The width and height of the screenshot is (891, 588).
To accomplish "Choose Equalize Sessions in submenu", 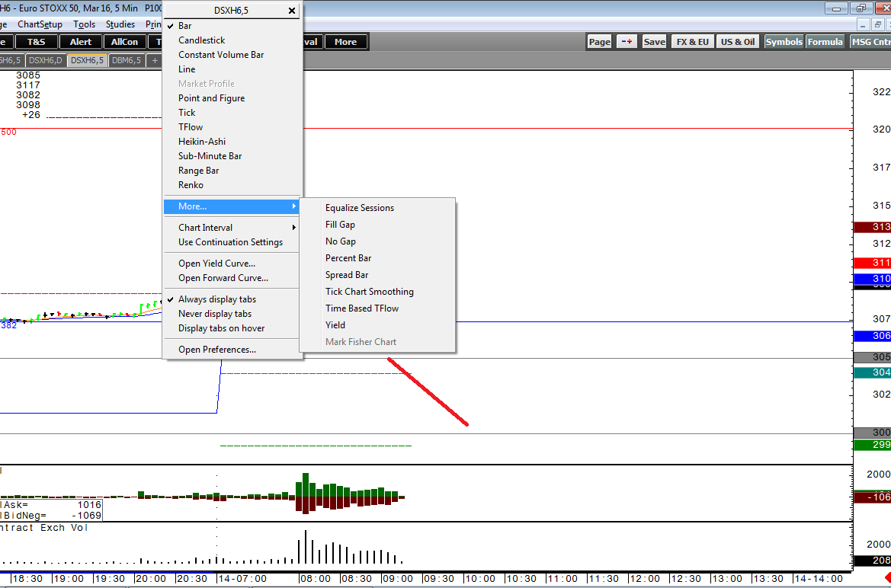I will [x=360, y=208].
